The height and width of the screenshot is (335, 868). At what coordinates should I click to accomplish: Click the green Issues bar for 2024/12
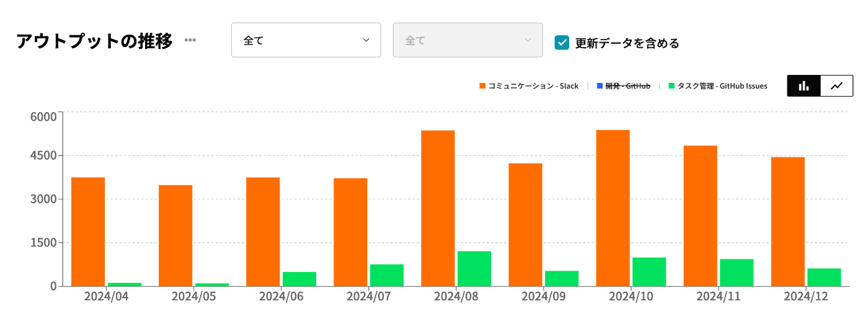tap(824, 277)
